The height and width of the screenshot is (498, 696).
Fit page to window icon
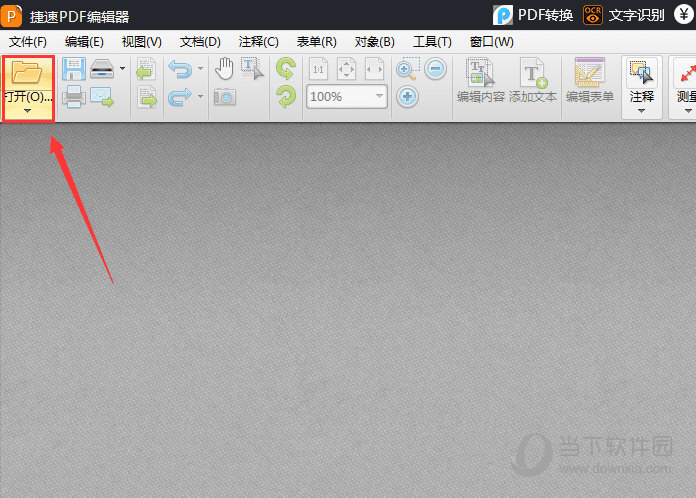coord(346,69)
